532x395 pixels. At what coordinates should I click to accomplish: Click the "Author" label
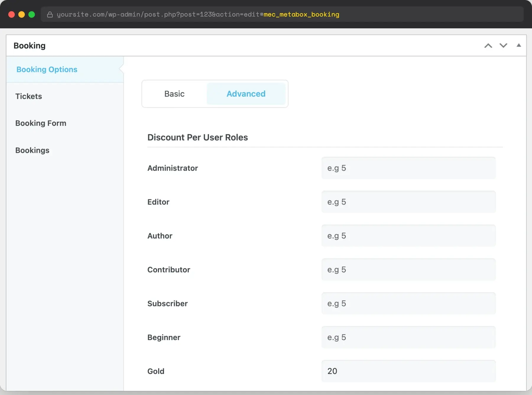click(x=160, y=236)
